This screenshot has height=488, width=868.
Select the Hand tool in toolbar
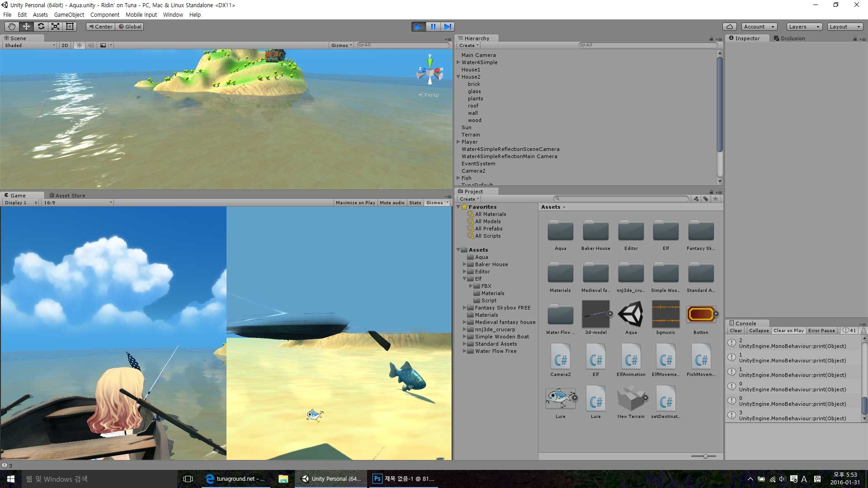coord(12,27)
